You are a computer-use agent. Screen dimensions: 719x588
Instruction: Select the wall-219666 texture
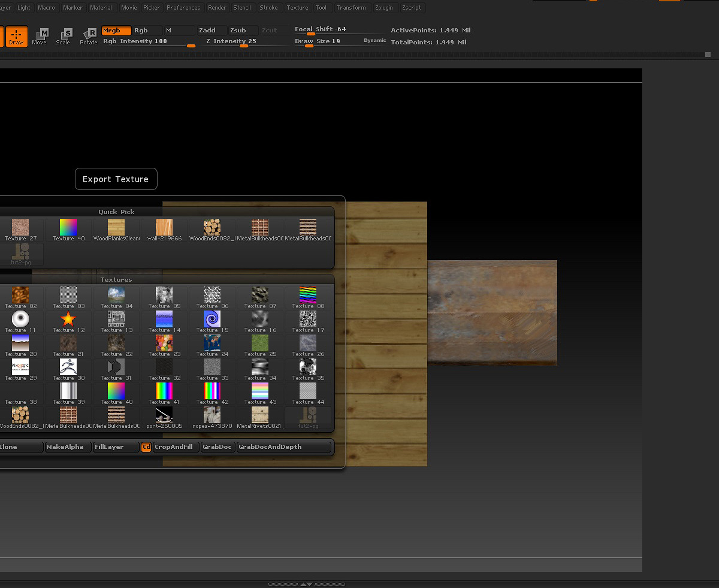click(x=164, y=230)
